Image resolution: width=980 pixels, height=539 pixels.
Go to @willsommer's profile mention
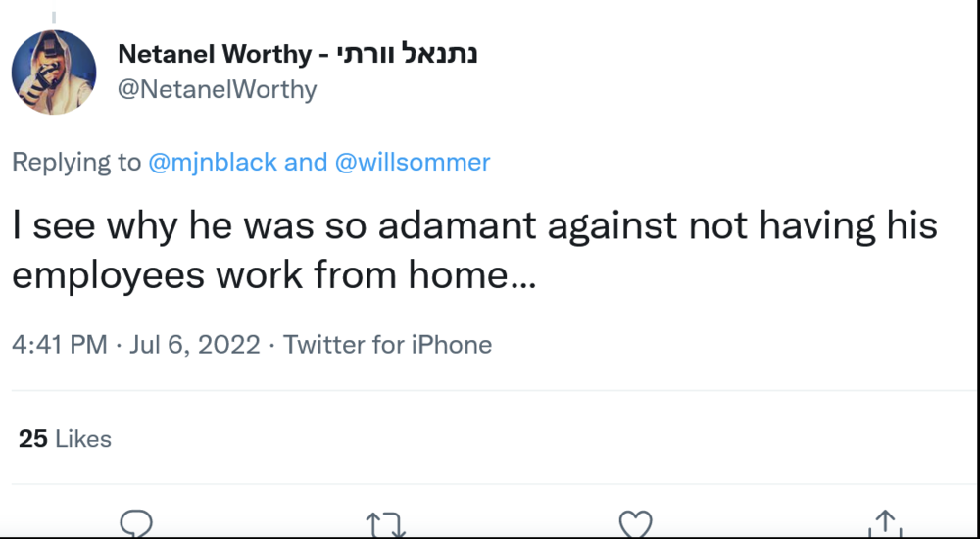click(x=413, y=162)
